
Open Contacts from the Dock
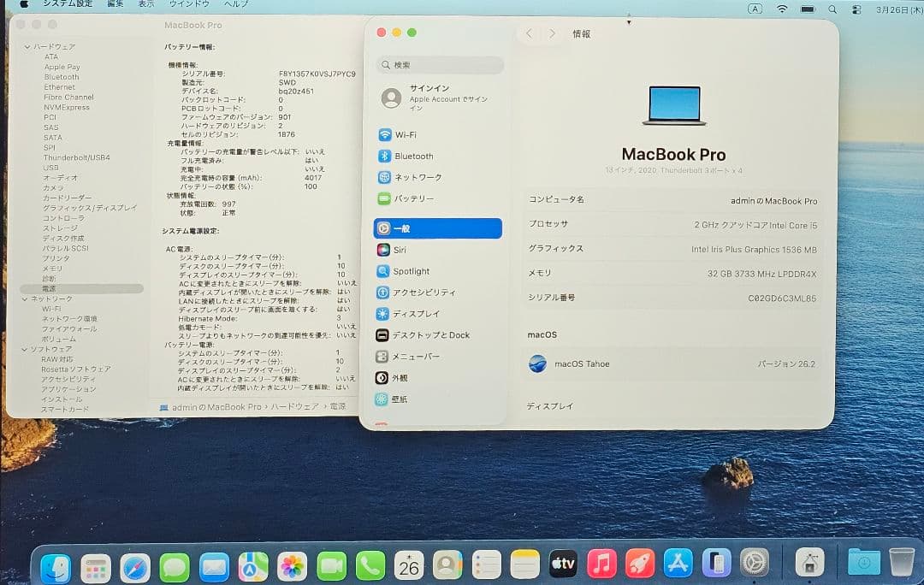click(447, 565)
